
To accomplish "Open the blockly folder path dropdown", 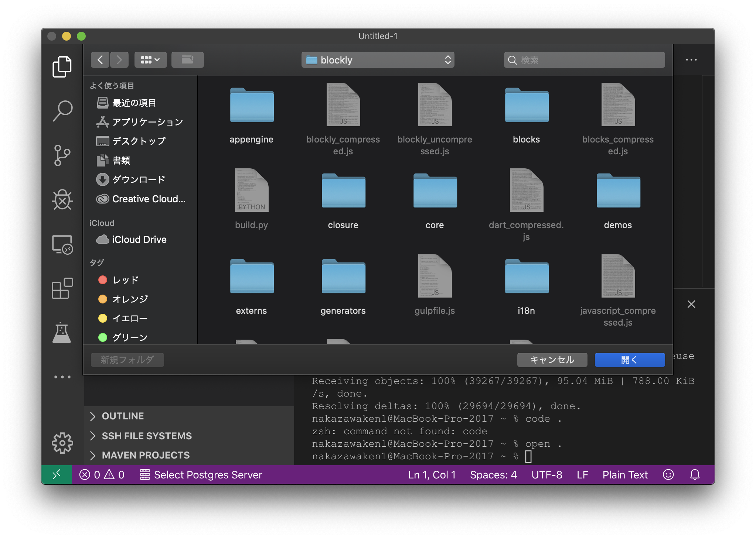I will click(x=378, y=60).
